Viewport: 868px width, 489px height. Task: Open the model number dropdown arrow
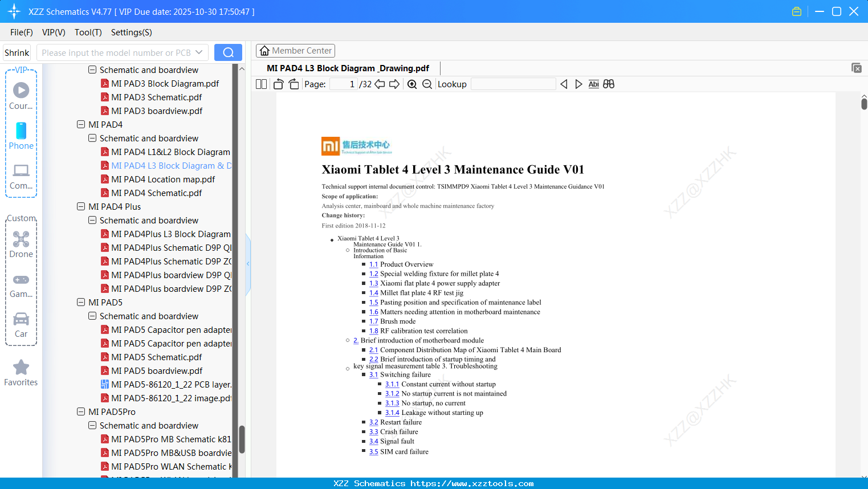(x=199, y=52)
